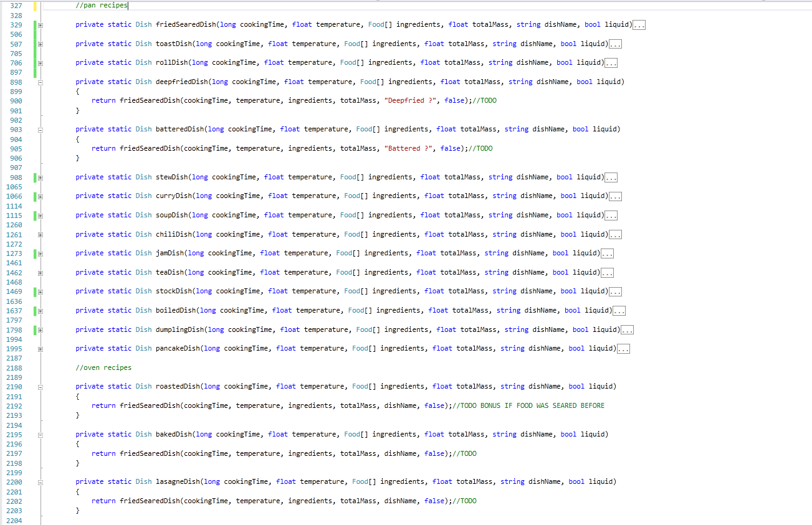Screen dimensions: 812x525
Task: Click line number 2197 in the gutter
Action: pos(14,453)
